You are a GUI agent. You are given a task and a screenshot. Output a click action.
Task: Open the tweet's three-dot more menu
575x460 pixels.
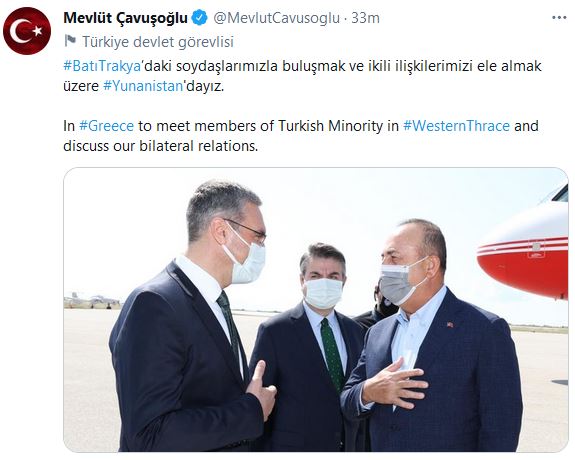[559, 18]
